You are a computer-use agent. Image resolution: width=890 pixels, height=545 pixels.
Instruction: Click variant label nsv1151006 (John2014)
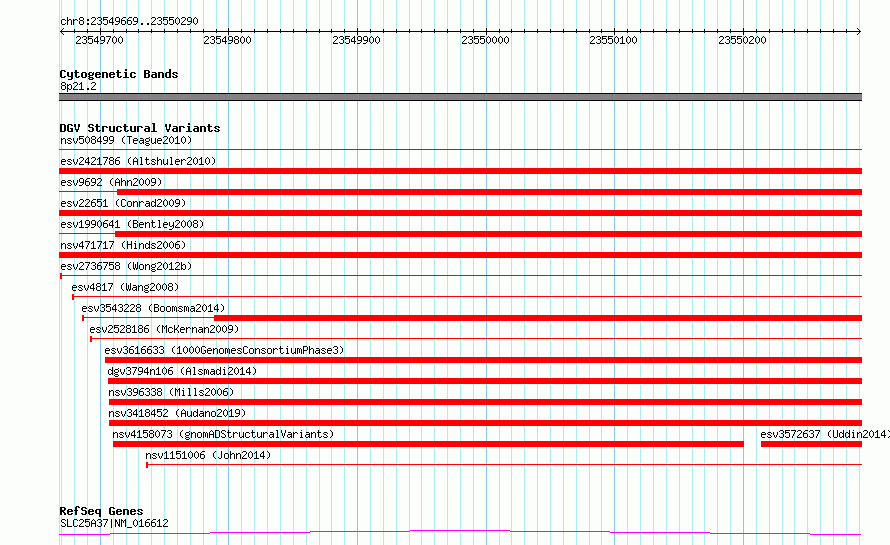point(208,455)
